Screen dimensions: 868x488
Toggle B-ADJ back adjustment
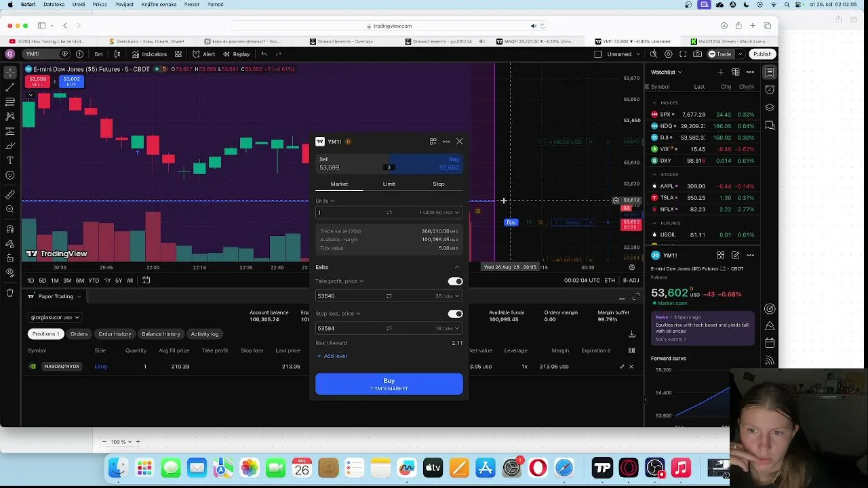coord(631,281)
